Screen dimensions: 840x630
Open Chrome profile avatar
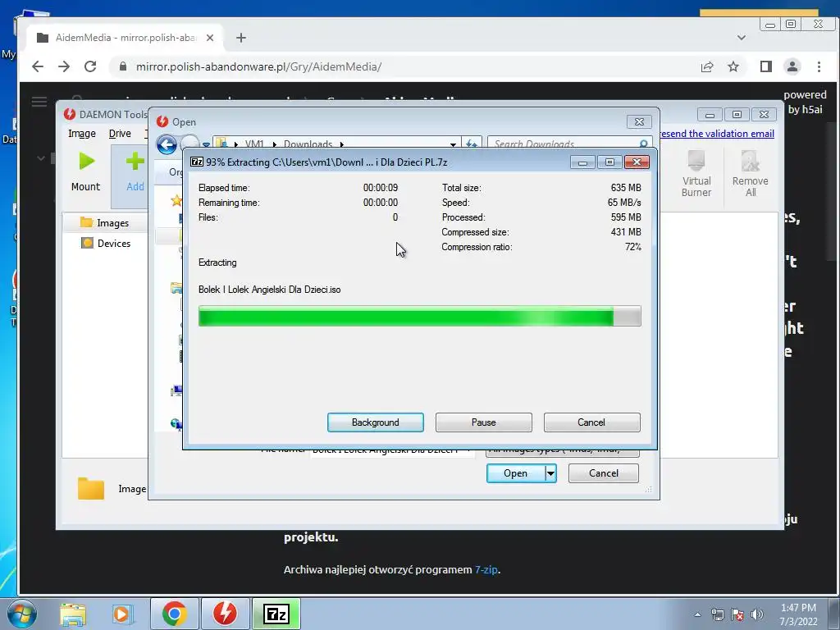[x=792, y=66]
